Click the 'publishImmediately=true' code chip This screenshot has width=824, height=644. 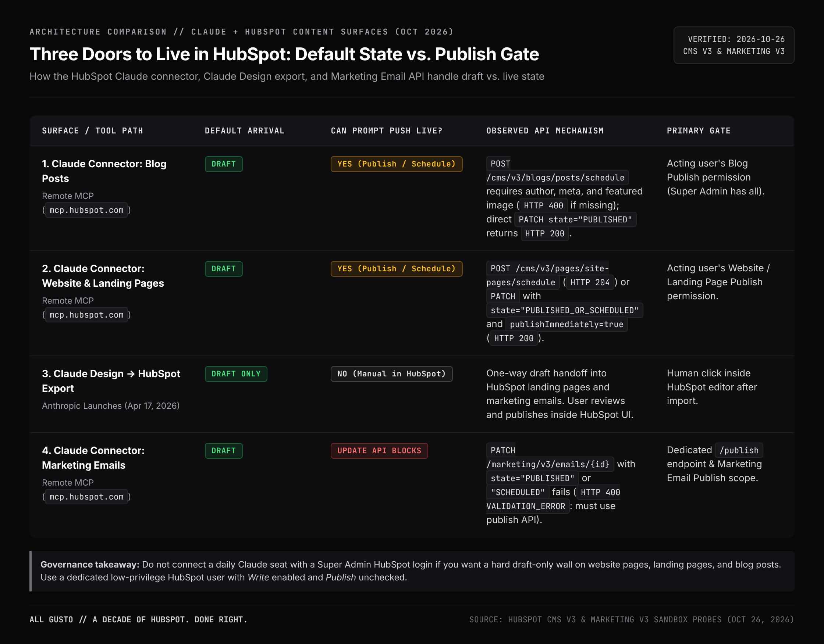point(566,324)
